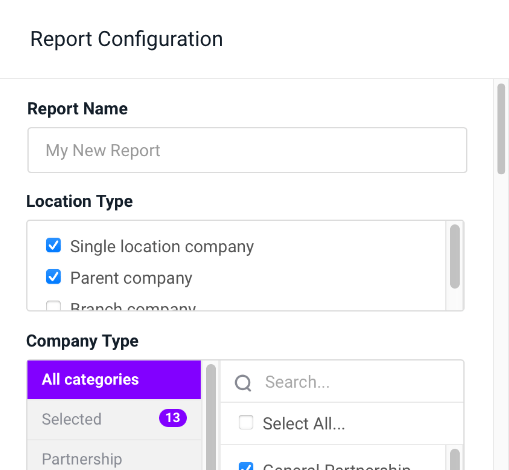The width and height of the screenshot is (509, 470).
Task: Check the Branch company checkbox
Action: [53, 305]
